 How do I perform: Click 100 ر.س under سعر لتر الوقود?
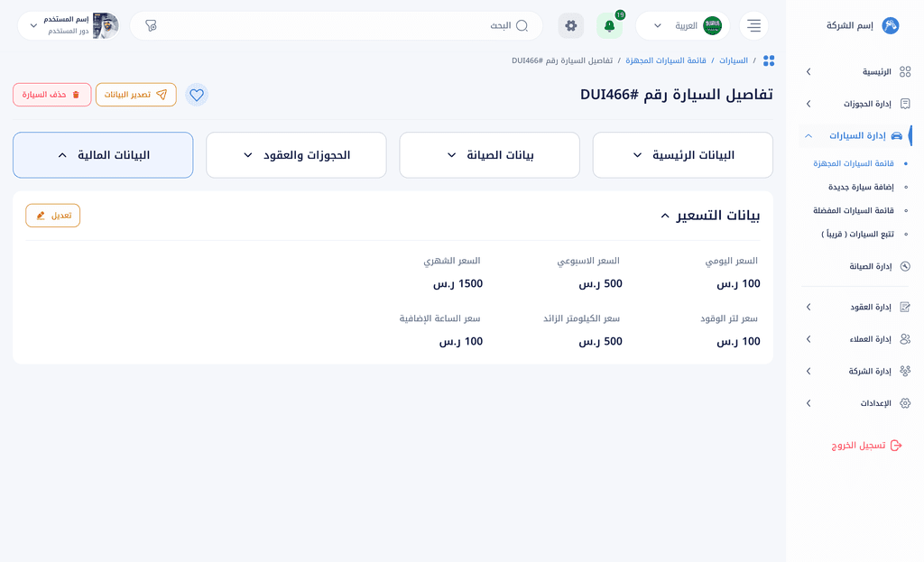738,342
